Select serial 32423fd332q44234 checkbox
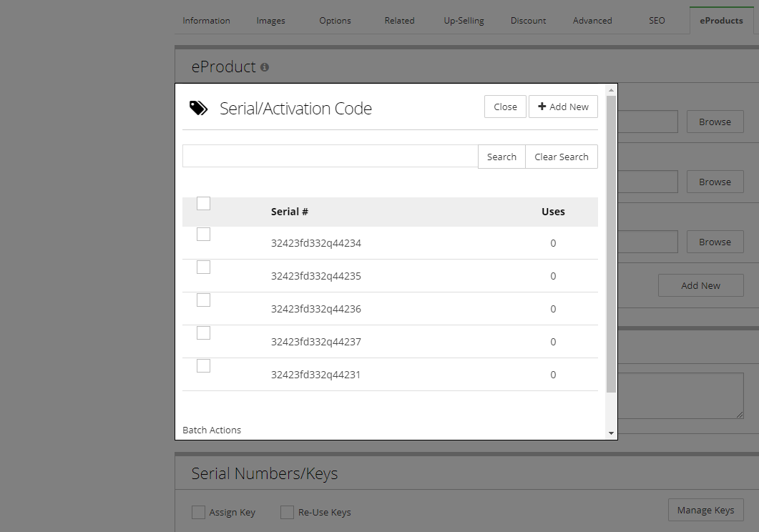The height and width of the screenshot is (532, 759). [204, 235]
